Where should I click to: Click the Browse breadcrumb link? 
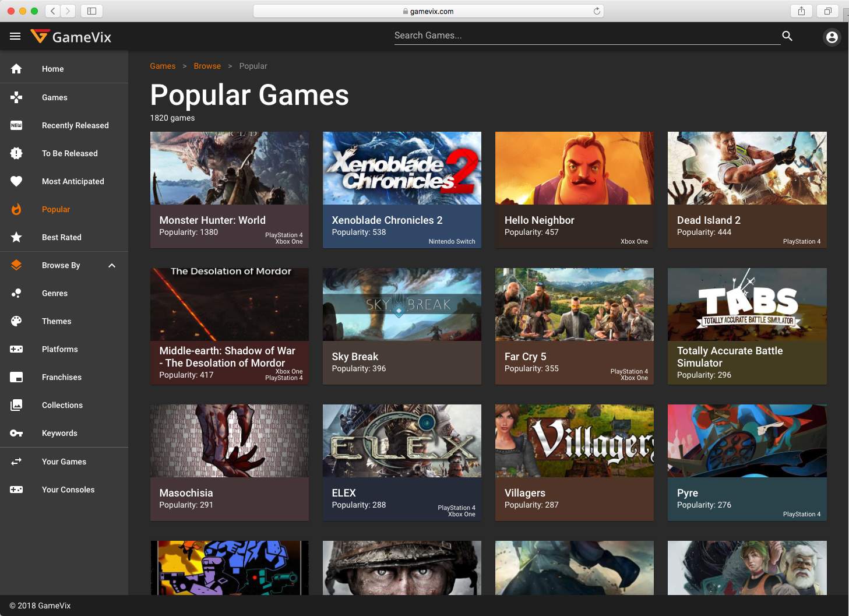coord(207,66)
